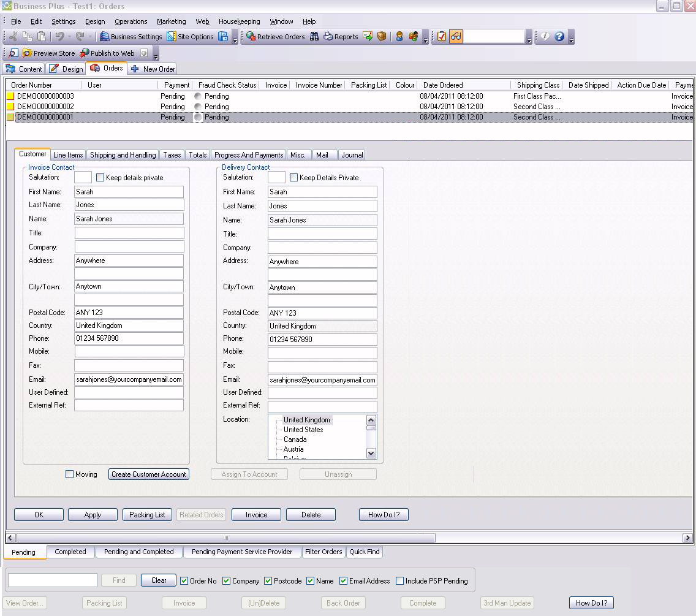696x616 pixels.
Task: Click the Packing List button beside Apply
Action: (147, 515)
